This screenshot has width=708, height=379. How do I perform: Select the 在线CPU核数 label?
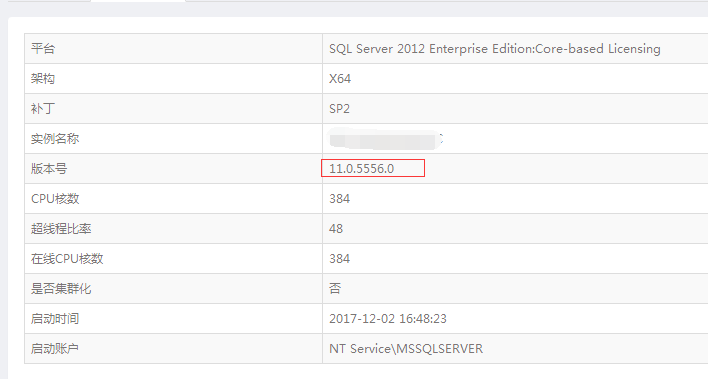tap(67, 258)
